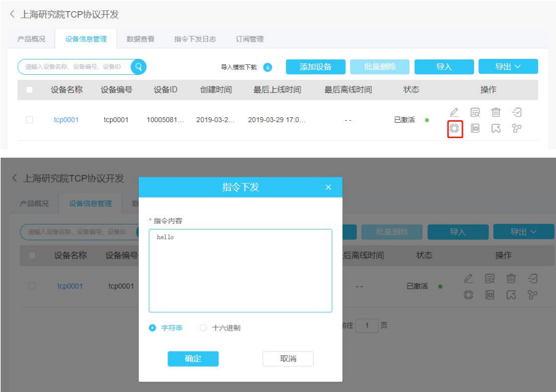Click the 添加设备 button
556x392 pixels.
coord(315,67)
